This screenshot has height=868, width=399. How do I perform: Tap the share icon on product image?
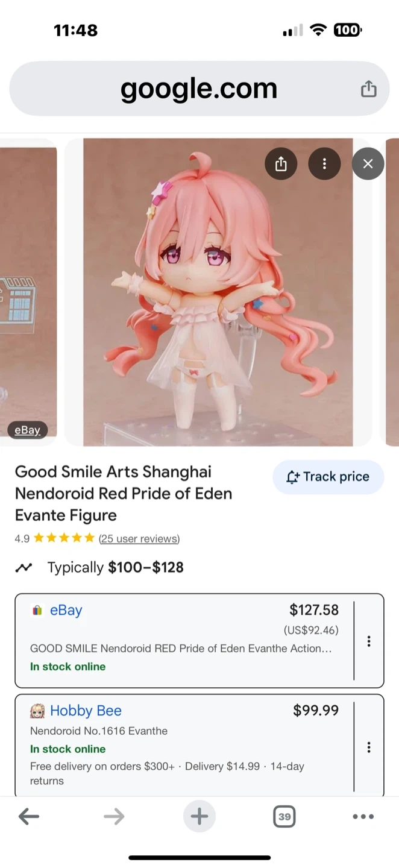281,163
